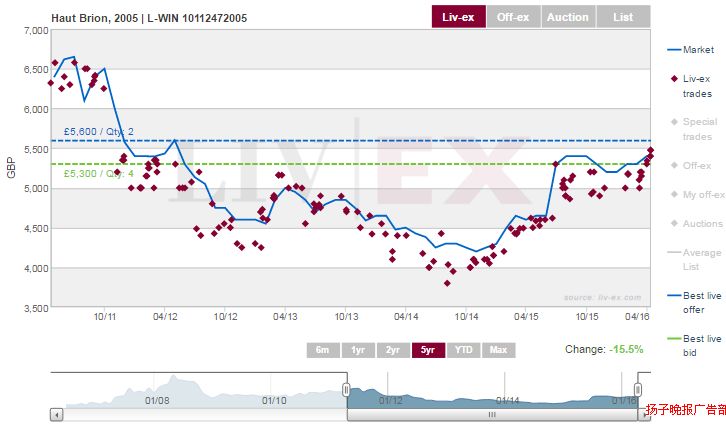Show the Auctions legend series

coord(696,224)
